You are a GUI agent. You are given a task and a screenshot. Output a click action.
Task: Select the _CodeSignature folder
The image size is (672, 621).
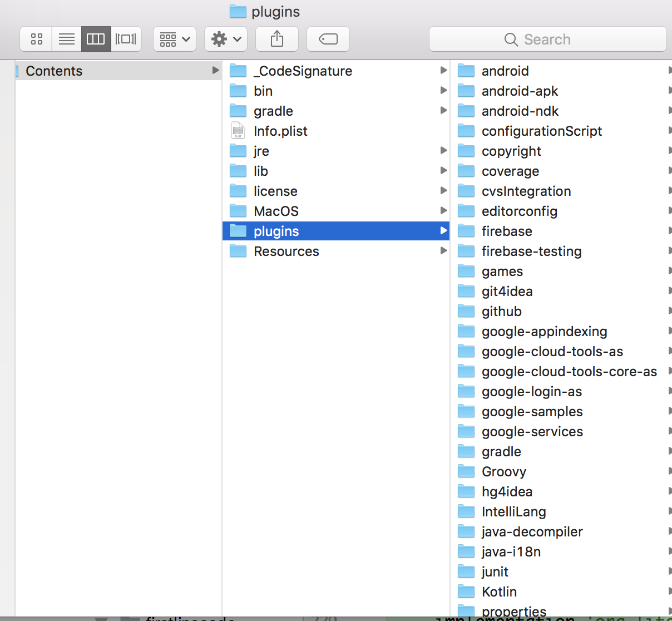pyautogui.click(x=336, y=71)
